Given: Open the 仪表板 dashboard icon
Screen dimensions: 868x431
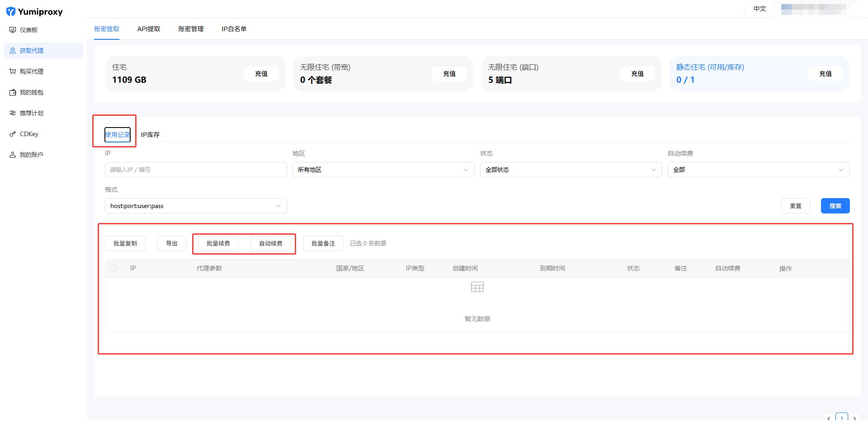Looking at the screenshot, I should tap(13, 30).
